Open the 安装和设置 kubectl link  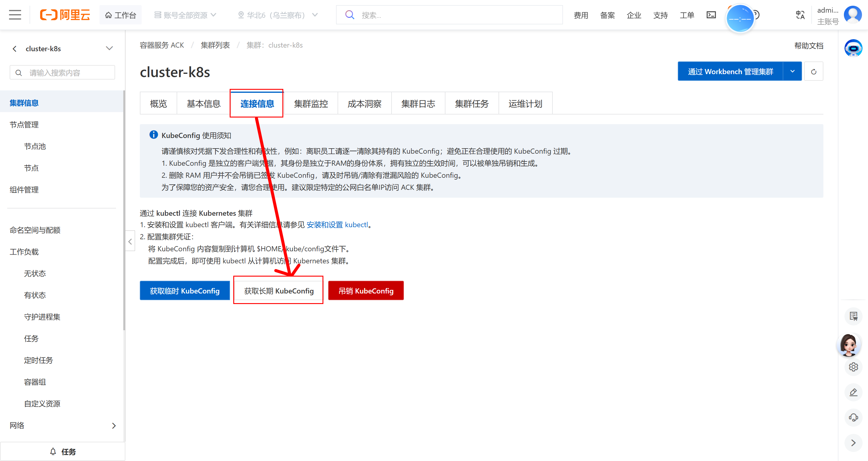(337, 225)
